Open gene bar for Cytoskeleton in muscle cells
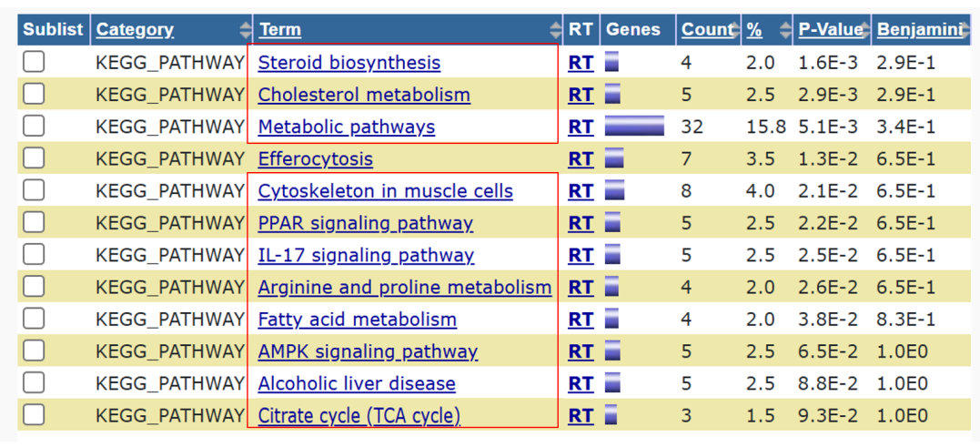Image resolution: width=980 pixels, height=447 pixels. (x=615, y=190)
